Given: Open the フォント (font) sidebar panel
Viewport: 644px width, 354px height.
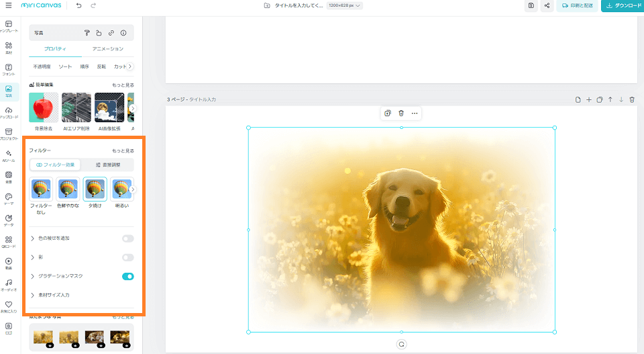Looking at the screenshot, I should tap(9, 69).
